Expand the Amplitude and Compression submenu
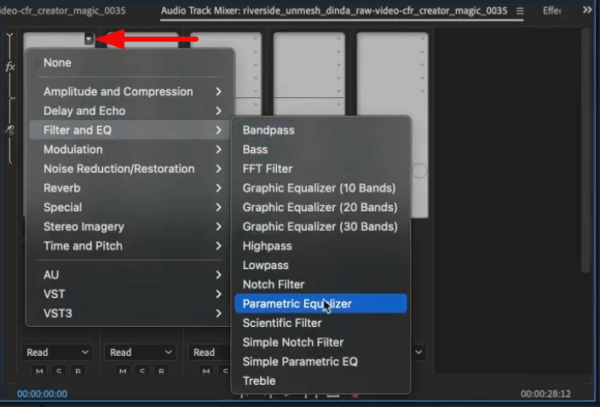Screen dimensions: 600x407 130,92
